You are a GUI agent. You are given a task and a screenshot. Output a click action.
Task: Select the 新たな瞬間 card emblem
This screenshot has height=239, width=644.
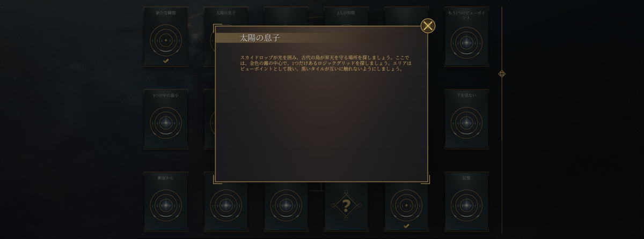click(x=166, y=40)
